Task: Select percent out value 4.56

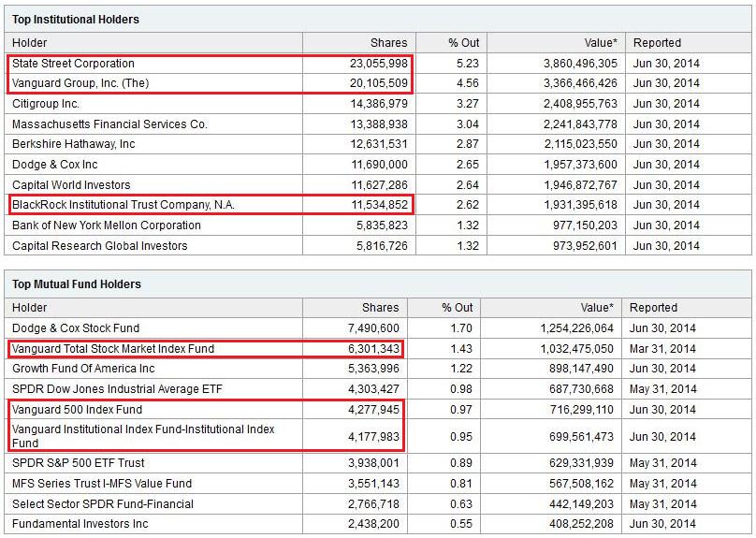Action: coord(468,83)
